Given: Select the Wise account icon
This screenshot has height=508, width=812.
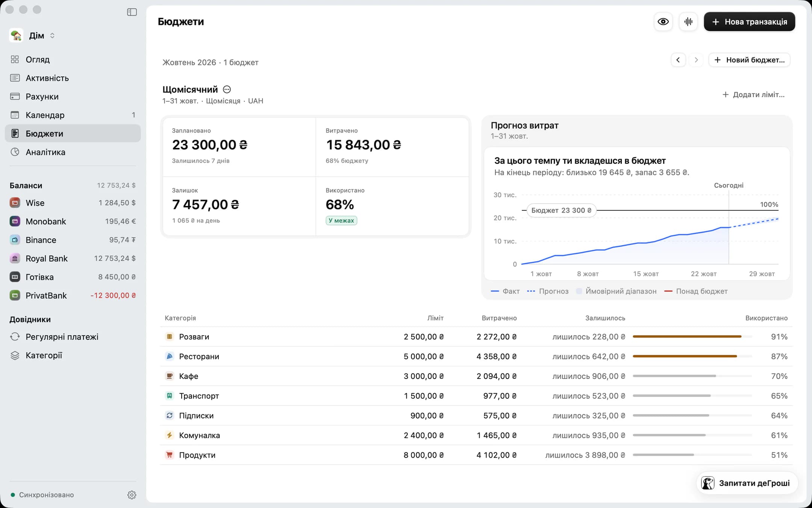Looking at the screenshot, I should pyautogui.click(x=15, y=203).
